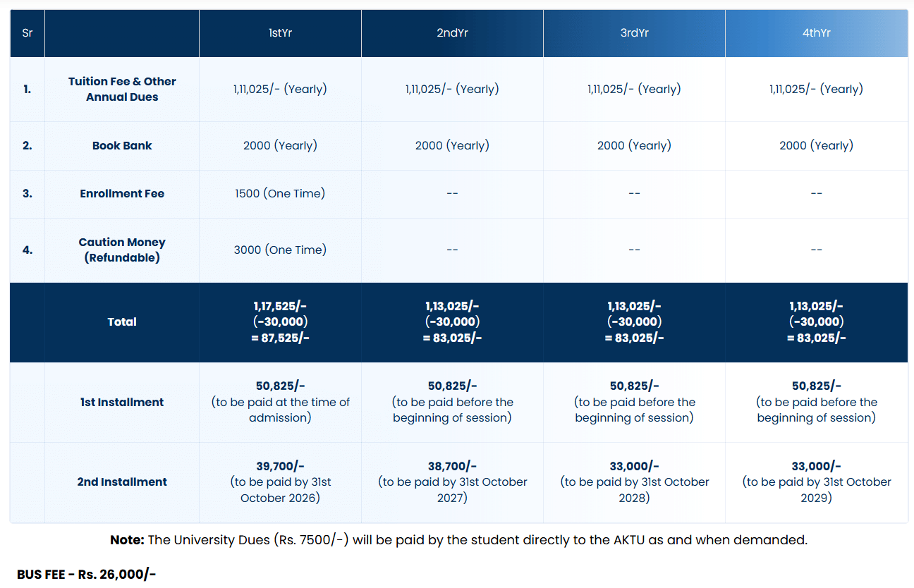Click the University Dues note text
This screenshot has width=914, height=588.
pyautogui.click(x=458, y=540)
